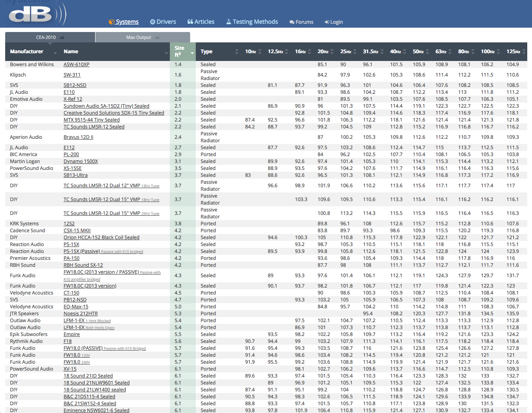Go to Forums
Image resolution: width=532 pixels, height=413 pixels.
point(301,22)
